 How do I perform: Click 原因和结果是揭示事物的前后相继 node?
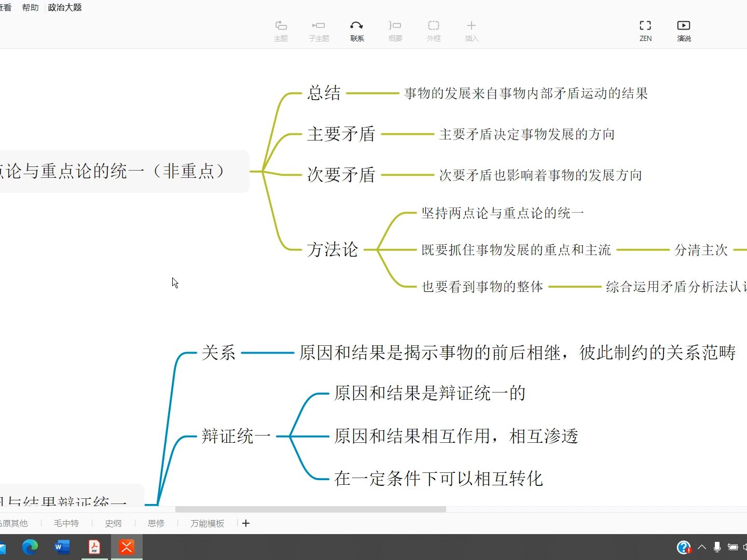coord(517,353)
